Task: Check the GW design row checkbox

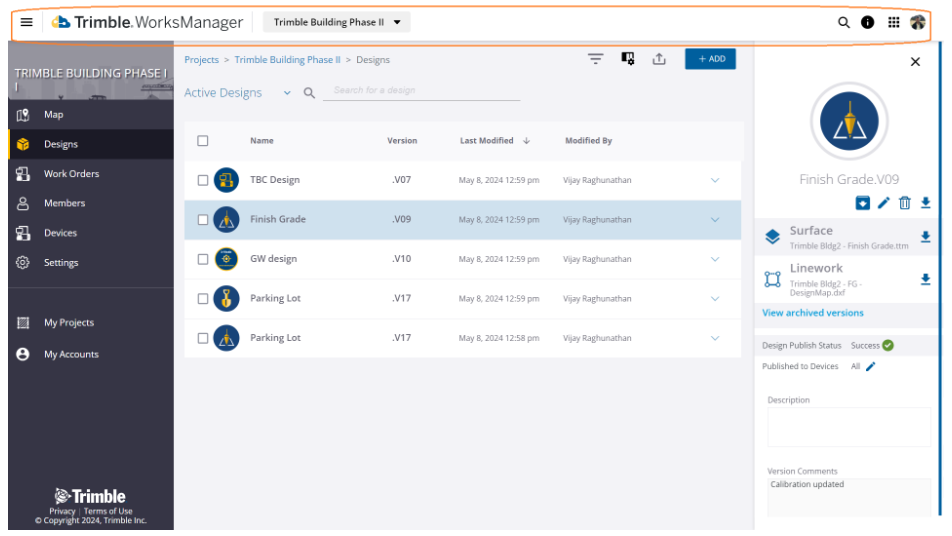Action: [x=203, y=259]
